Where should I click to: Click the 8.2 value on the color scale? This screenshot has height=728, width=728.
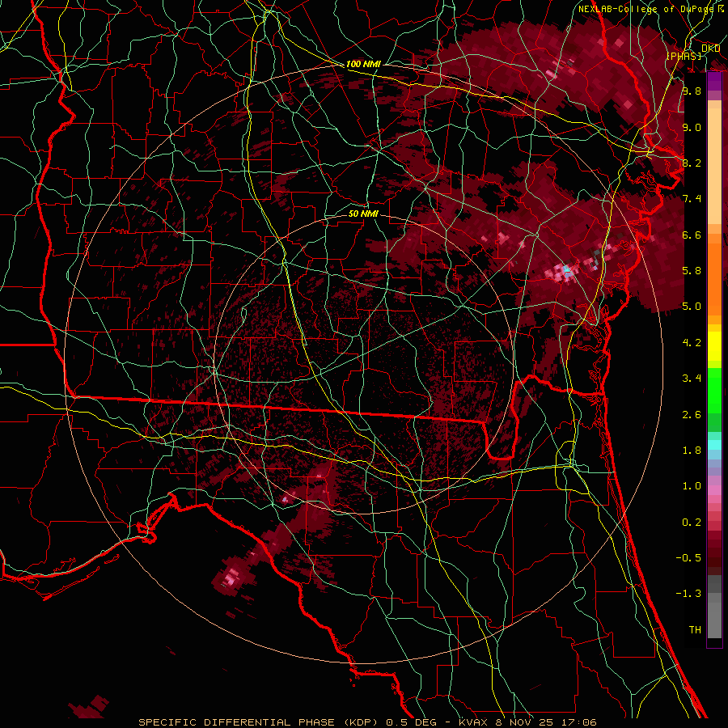(692, 163)
